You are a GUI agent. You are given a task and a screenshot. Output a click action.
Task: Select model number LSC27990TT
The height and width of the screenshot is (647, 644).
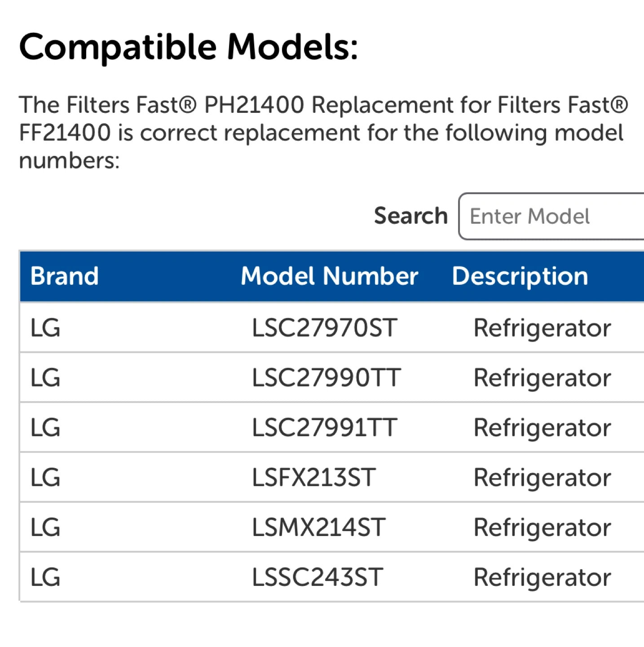click(x=326, y=377)
